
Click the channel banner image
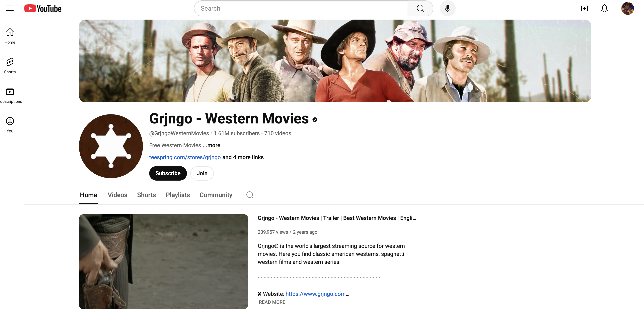coord(335,61)
